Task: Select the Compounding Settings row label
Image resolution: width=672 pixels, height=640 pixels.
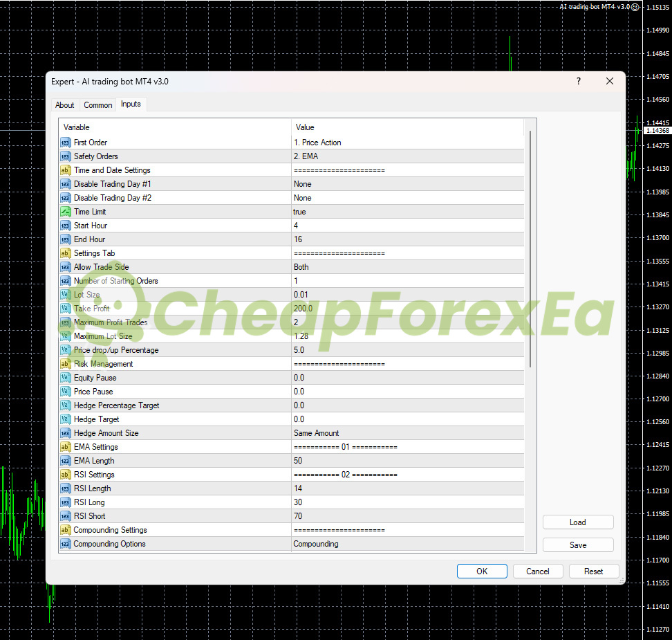Action: pos(110,530)
